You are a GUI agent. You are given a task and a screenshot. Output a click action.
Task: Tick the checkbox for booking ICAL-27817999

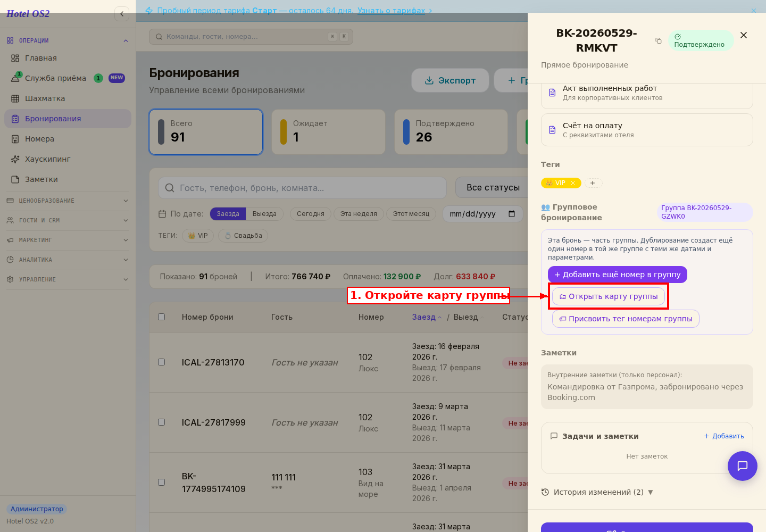[x=162, y=422]
